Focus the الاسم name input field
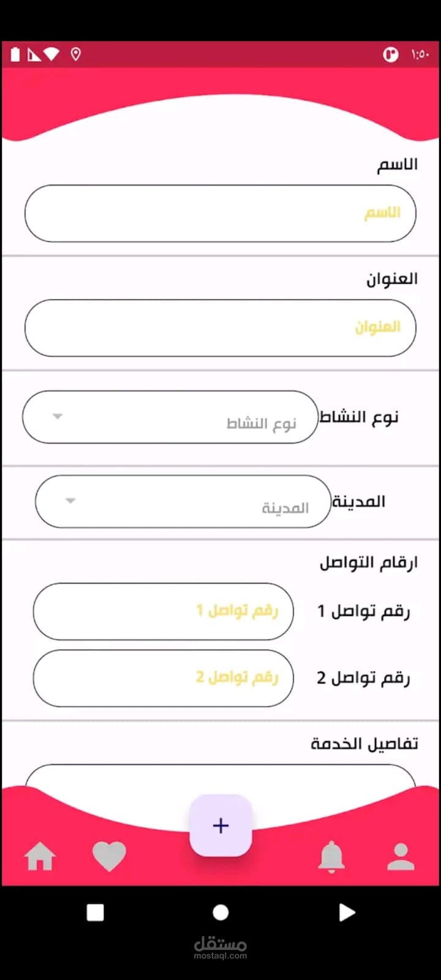The width and height of the screenshot is (441, 980). tap(221, 213)
